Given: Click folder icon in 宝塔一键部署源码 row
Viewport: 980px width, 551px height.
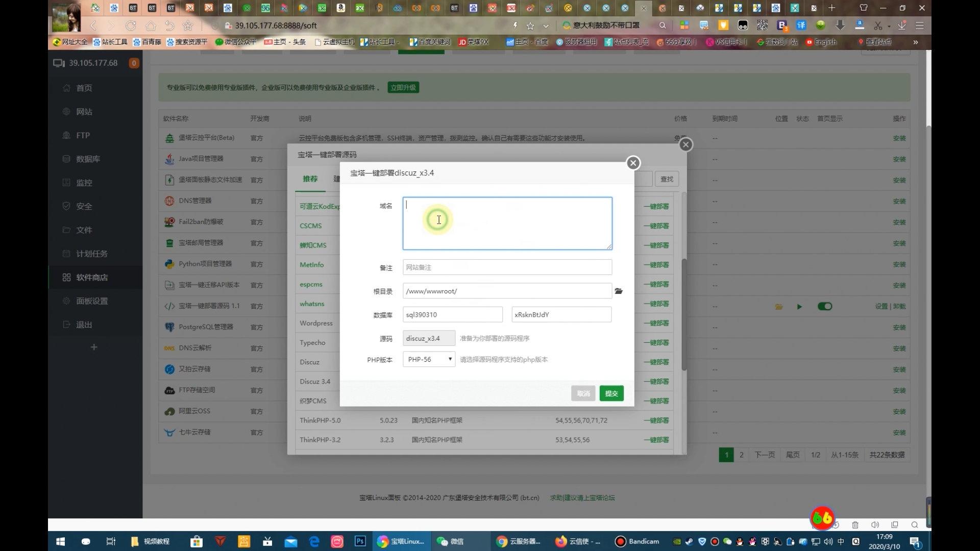Looking at the screenshot, I should [779, 307].
